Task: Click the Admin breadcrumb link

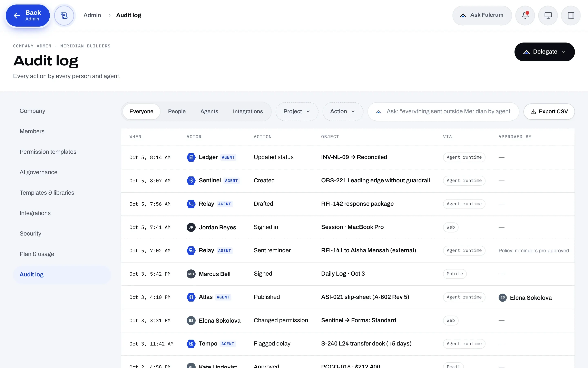Action: click(x=92, y=15)
